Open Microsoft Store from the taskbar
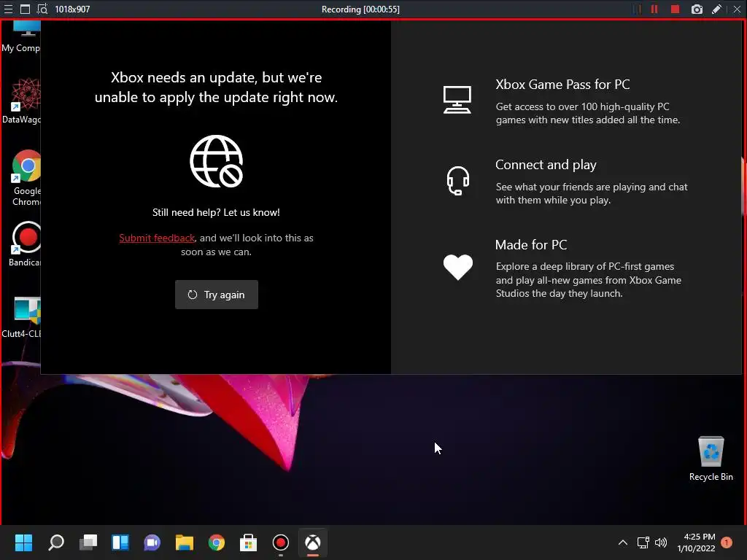 click(248, 542)
